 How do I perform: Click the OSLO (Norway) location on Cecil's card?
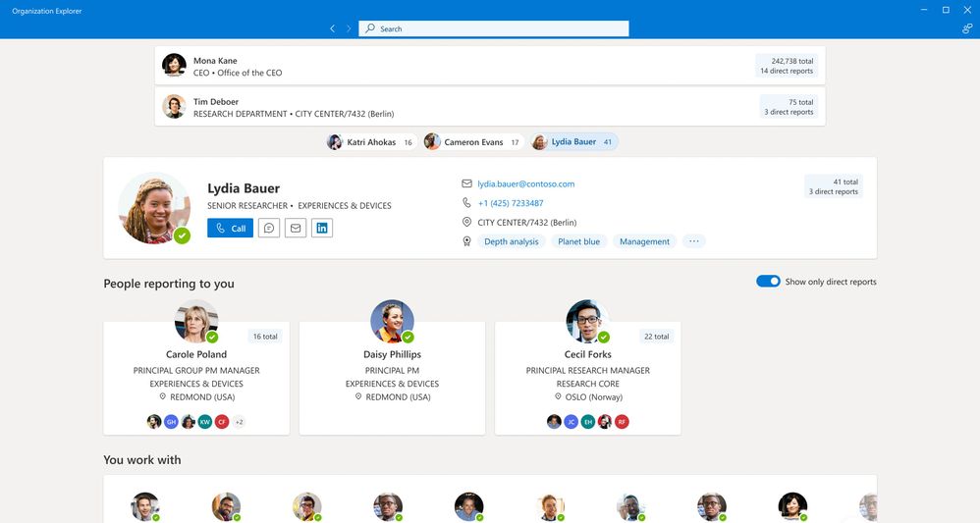coord(594,396)
